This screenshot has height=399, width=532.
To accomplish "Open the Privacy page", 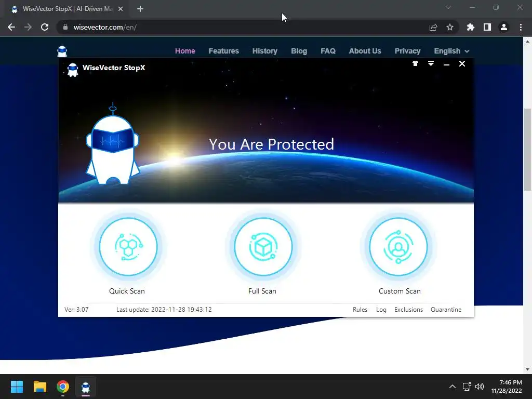I will tap(407, 51).
